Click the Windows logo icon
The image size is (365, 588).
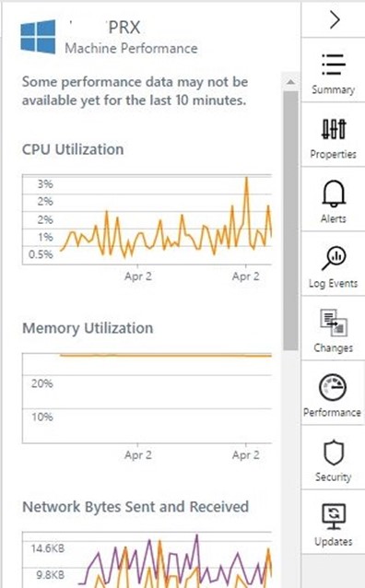(x=39, y=36)
